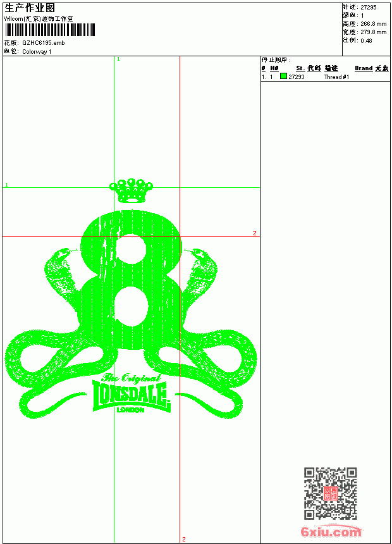Click the LONSDALE logo lettering
The height and width of the screenshot is (544, 392).
click(132, 397)
